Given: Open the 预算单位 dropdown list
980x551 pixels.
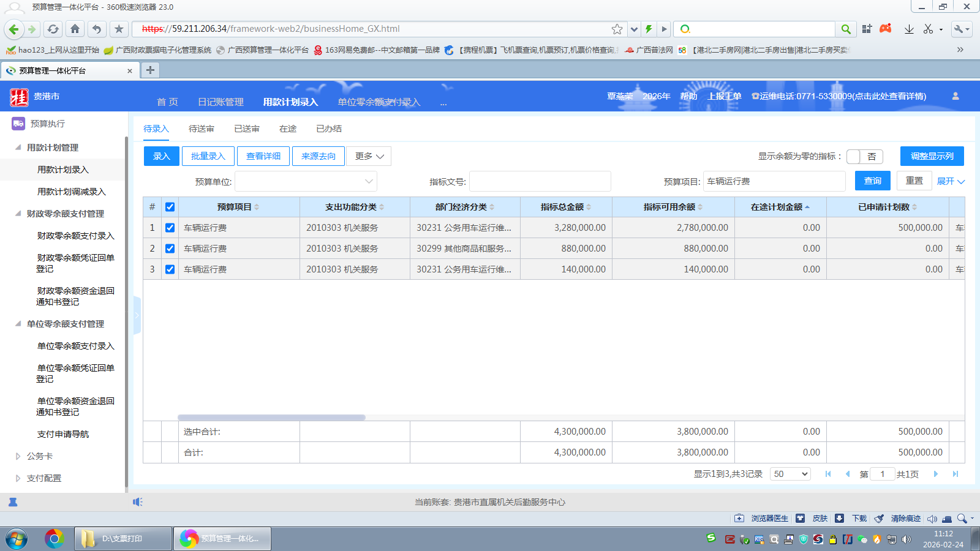Looking at the screenshot, I should point(368,181).
